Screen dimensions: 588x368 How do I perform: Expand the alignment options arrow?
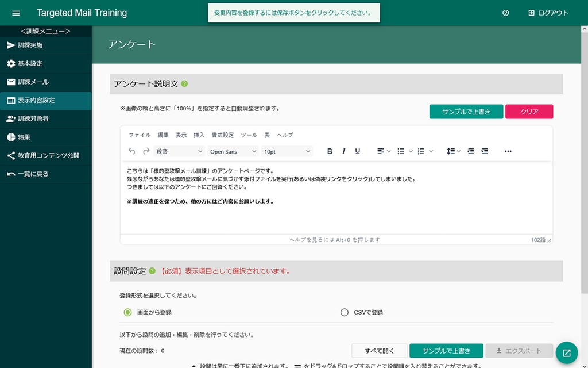[x=389, y=151]
